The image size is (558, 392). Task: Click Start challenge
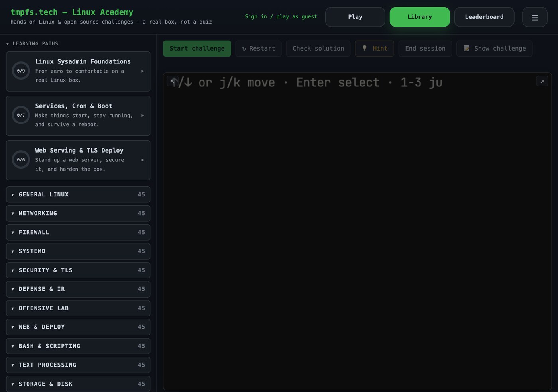(197, 49)
